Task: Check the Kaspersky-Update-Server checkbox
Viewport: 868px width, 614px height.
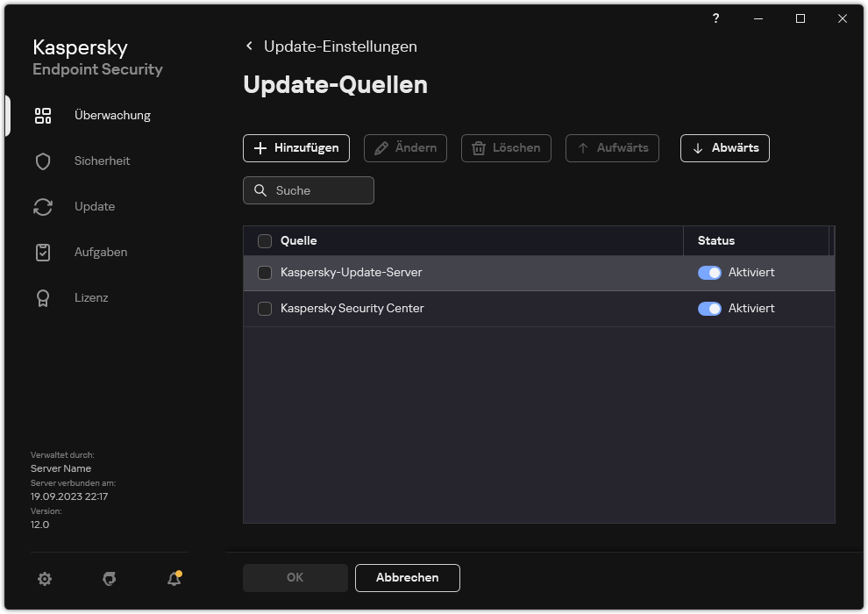Action: pos(265,273)
